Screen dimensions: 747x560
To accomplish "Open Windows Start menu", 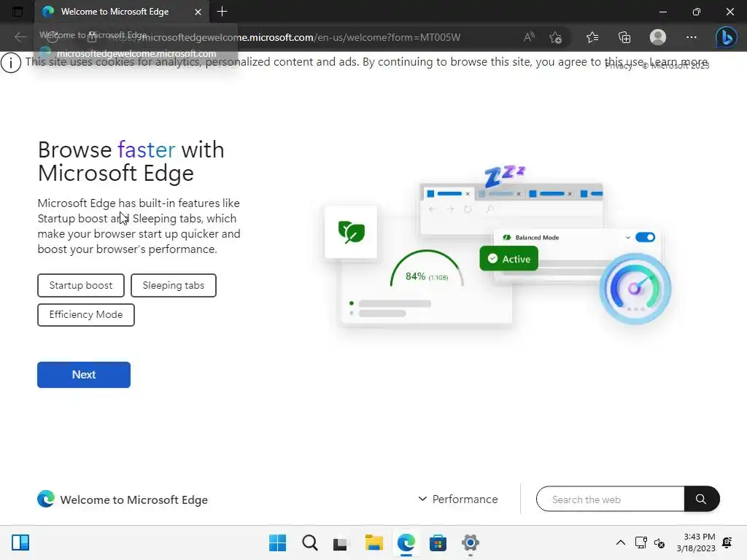I will point(278,542).
